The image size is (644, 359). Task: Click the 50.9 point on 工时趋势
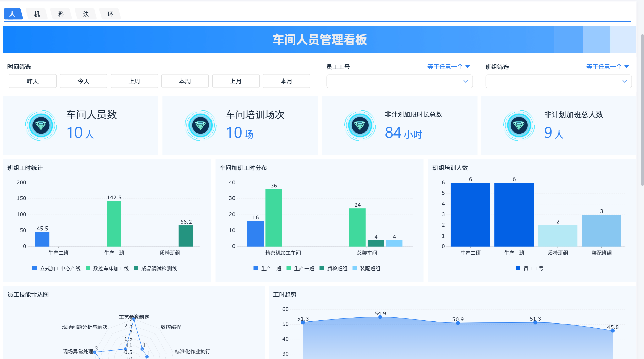coord(458,323)
